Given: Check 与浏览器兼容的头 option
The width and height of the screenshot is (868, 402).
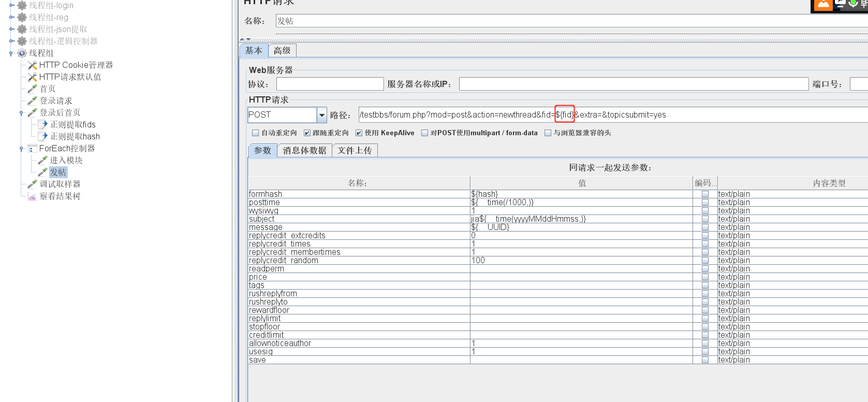Looking at the screenshot, I should click(548, 133).
